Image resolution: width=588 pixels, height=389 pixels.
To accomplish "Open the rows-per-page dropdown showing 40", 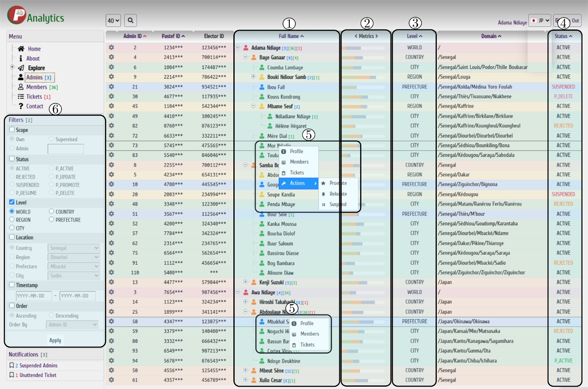I will tap(113, 21).
